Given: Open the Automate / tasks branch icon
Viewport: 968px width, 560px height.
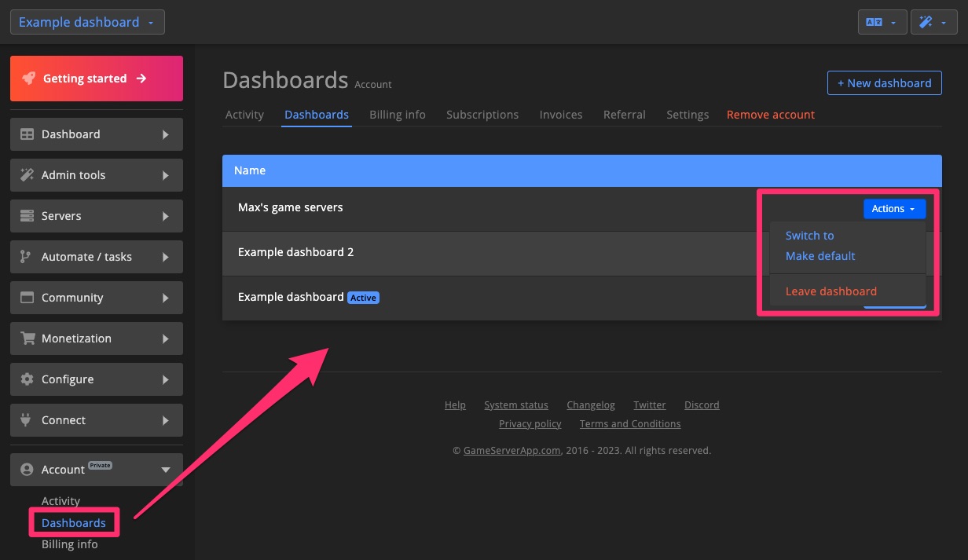Looking at the screenshot, I should point(26,257).
